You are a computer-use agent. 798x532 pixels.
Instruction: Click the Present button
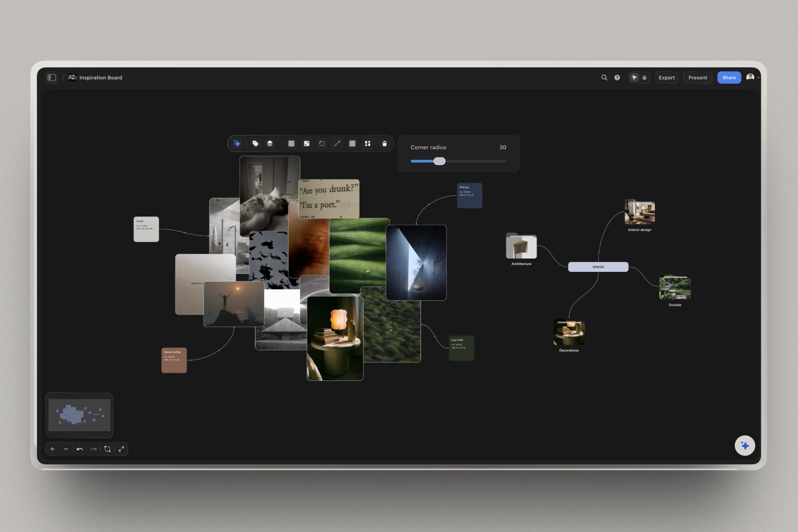(x=697, y=77)
